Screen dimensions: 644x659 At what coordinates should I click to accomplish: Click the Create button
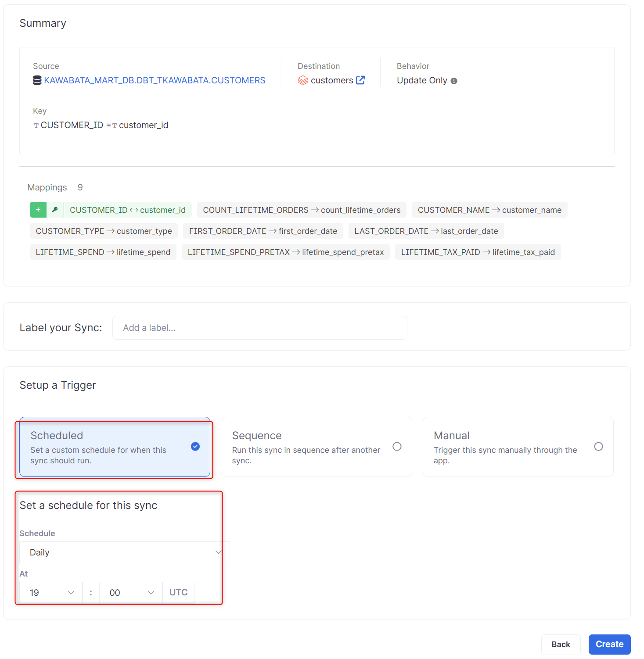609,644
